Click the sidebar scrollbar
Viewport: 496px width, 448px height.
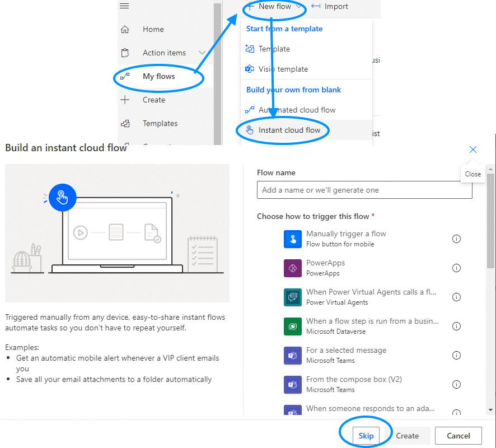pyautogui.click(x=217, y=73)
